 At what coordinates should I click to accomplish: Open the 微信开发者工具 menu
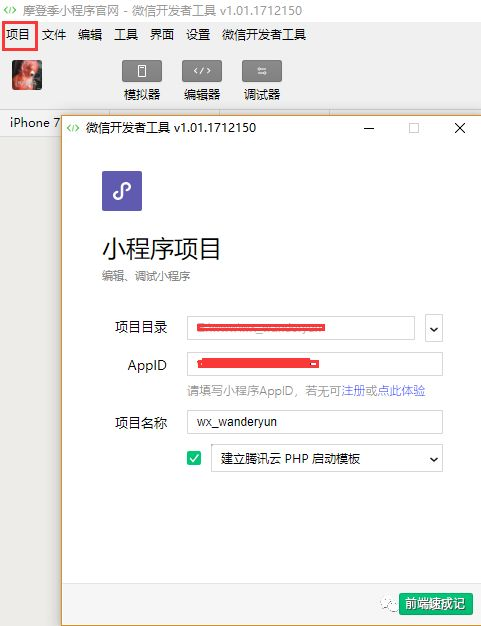point(264,35)
